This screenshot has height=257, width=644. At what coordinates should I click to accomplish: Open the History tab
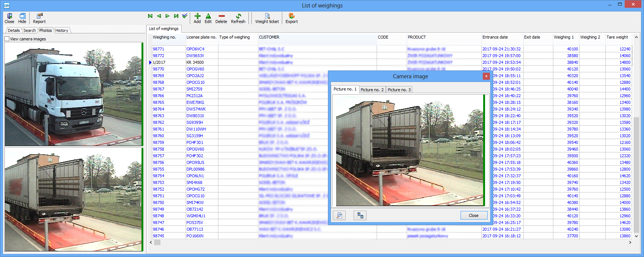(62, 30)
